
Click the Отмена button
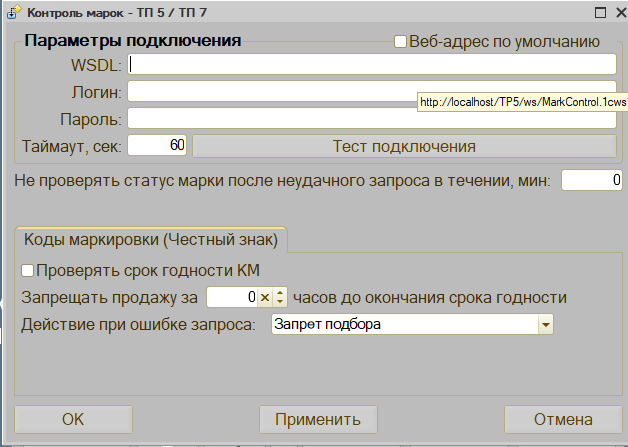click(x=563, y=419)
